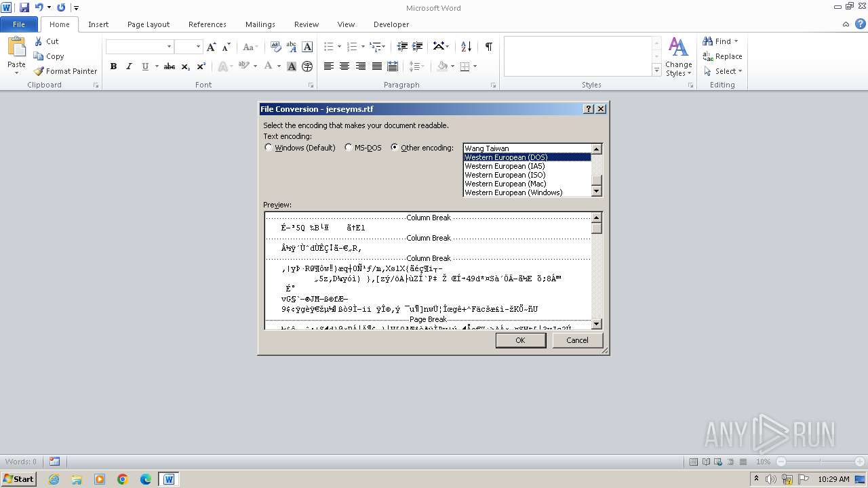This screenshot has width=868, height=488.
Task: Click Replace in the Editing group
Action: (722, 56)
